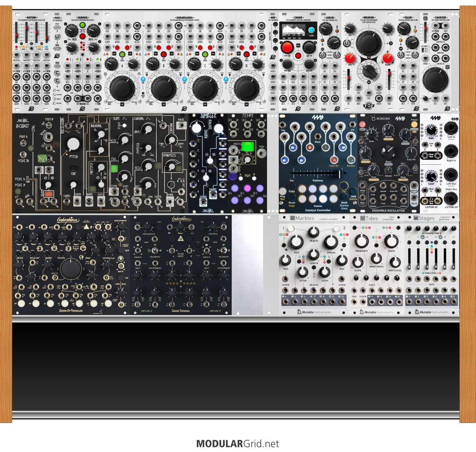The image size is (476, 452).
Task: Click the Belgrad SPAN slider
Action: 389,79
